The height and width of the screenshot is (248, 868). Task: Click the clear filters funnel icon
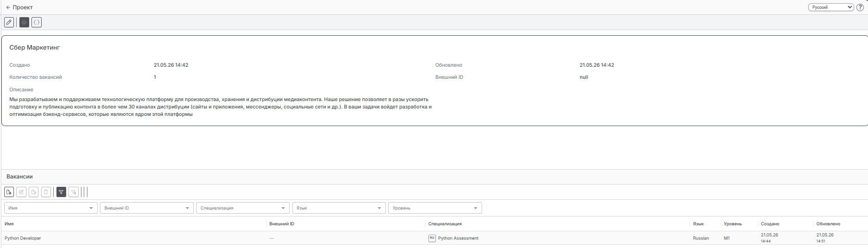tap(74, 192)
